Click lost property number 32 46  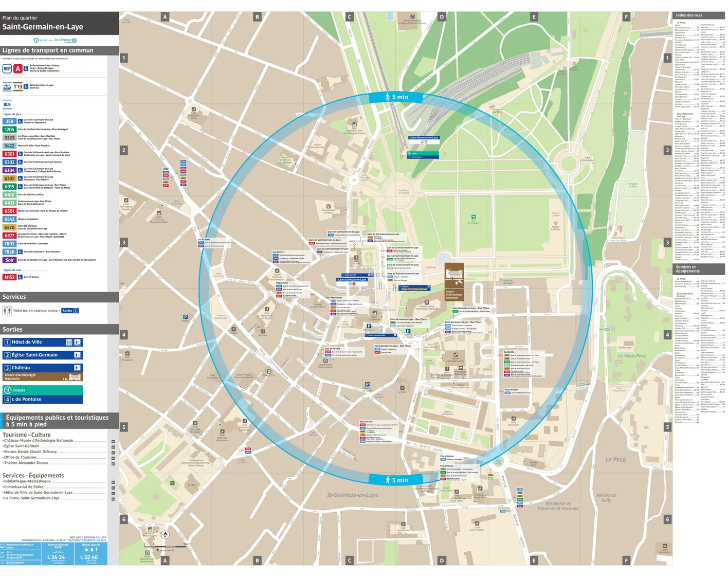point(89,557)
